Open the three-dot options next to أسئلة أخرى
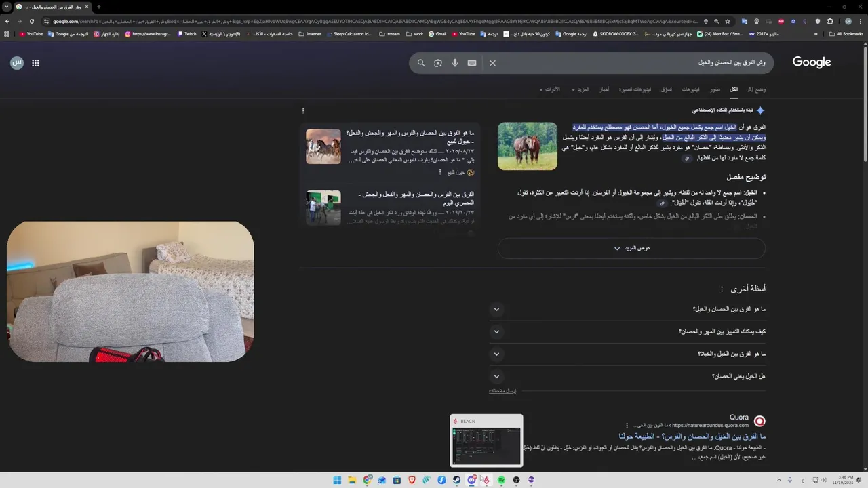This screenshot has height=488, width=868. [x=722, y=289]
